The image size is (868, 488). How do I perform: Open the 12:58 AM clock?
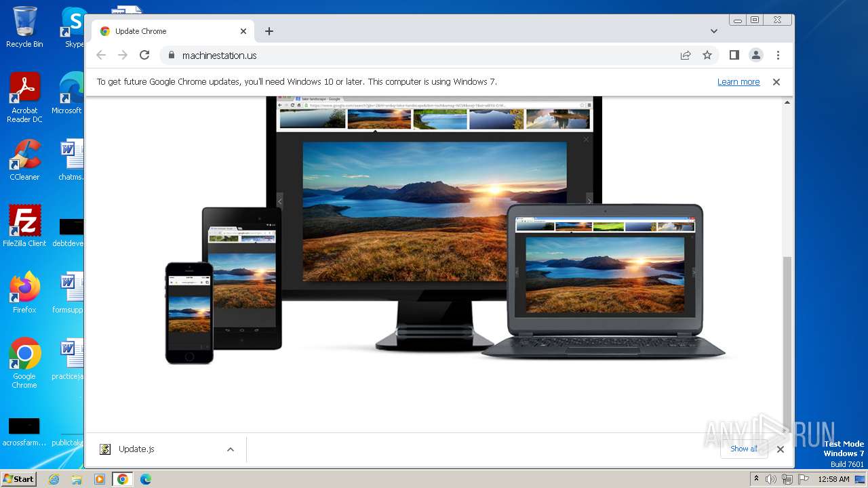[833, 479]
